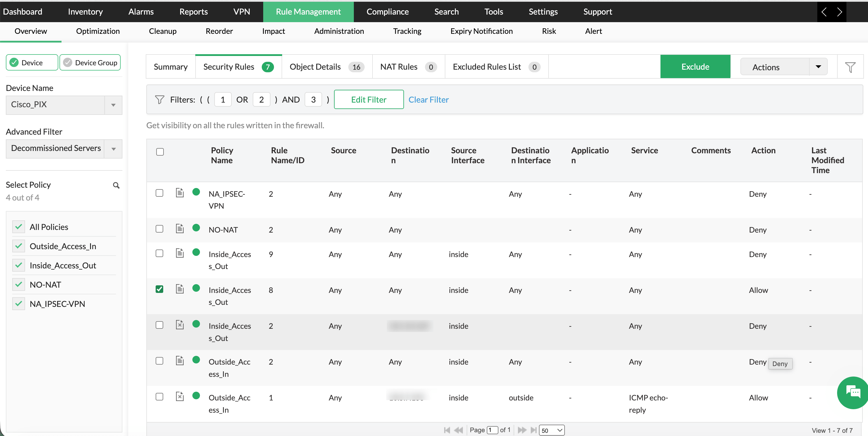Toggle NO-NAT policy checkbox in policy list
Viewport: 868px width, 436px height.
[x=19, y=284]
